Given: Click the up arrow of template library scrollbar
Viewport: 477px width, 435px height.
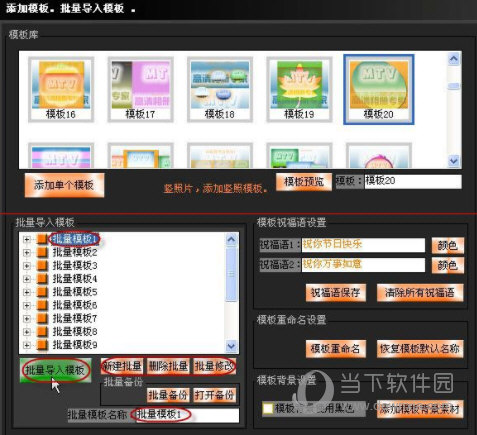Looking at the screenshot, I should (x=454, y=59).
